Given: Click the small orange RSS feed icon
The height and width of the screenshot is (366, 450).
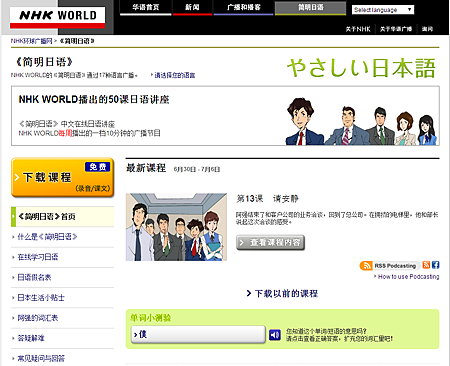Looking at the screenshot, I should pyautogui.click(x=426, y=265).
